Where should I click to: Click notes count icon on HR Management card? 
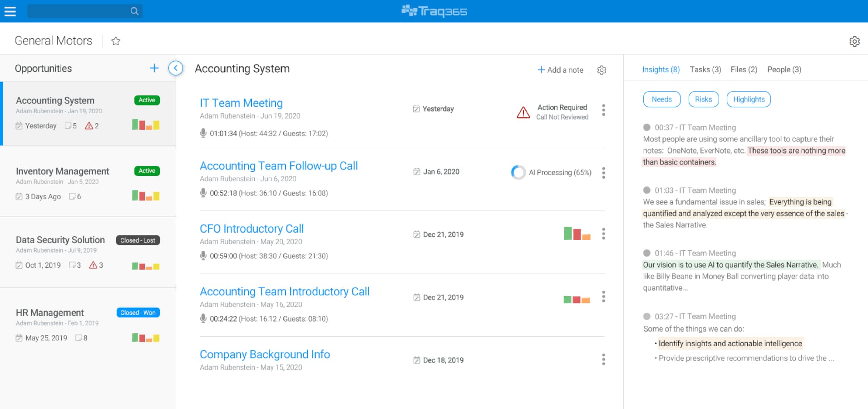pyautogui.click(x=79, y=338)
